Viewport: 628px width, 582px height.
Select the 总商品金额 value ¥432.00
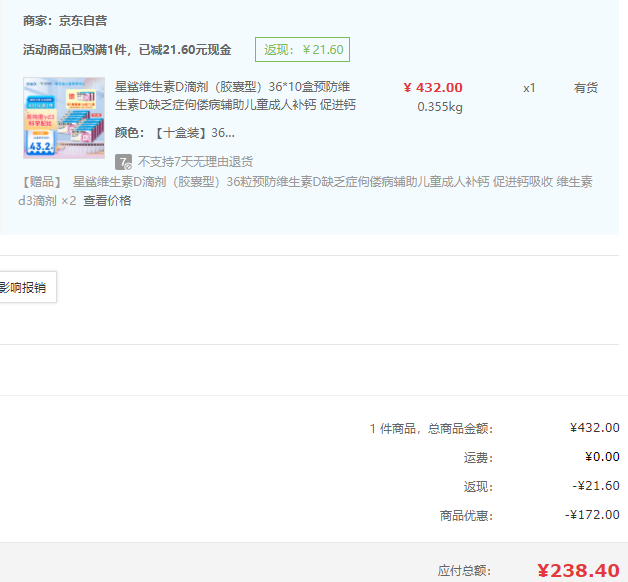(595, 428)
